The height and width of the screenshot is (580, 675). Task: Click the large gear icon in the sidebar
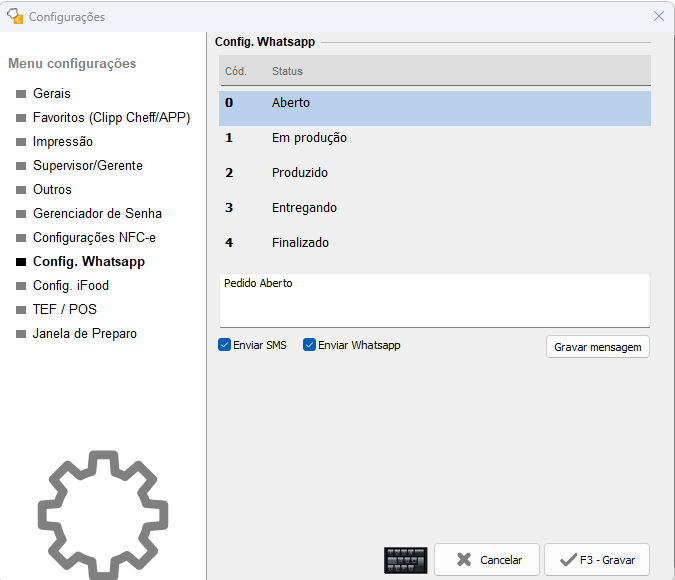coord(102,515)
